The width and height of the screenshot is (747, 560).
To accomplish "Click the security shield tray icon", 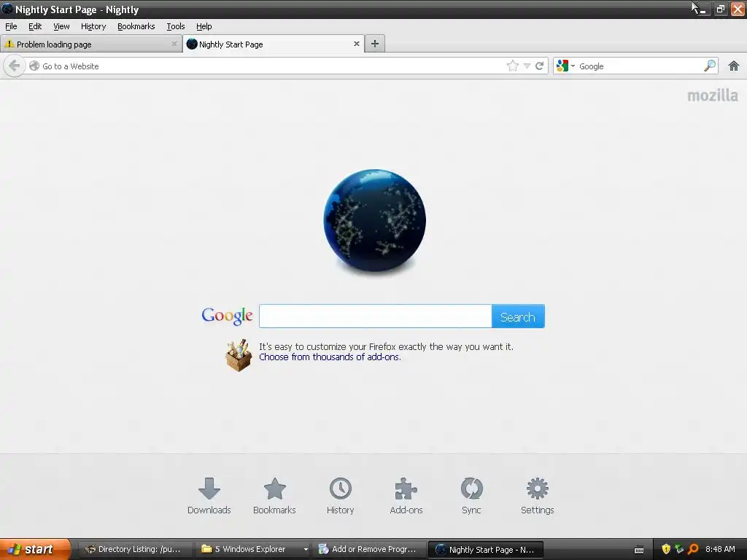I will point(666,549).
